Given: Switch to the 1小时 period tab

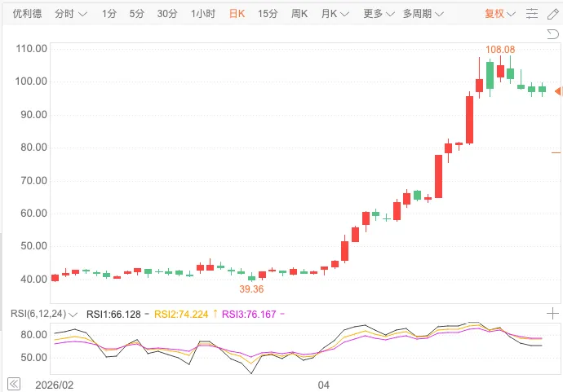Looking at the screenshot, I should (203, 14).
